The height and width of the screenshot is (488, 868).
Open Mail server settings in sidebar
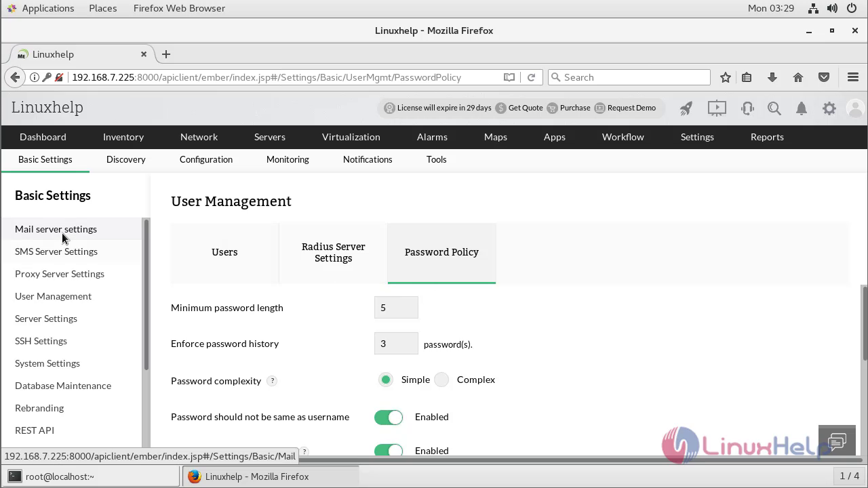(x=56, y=229)
